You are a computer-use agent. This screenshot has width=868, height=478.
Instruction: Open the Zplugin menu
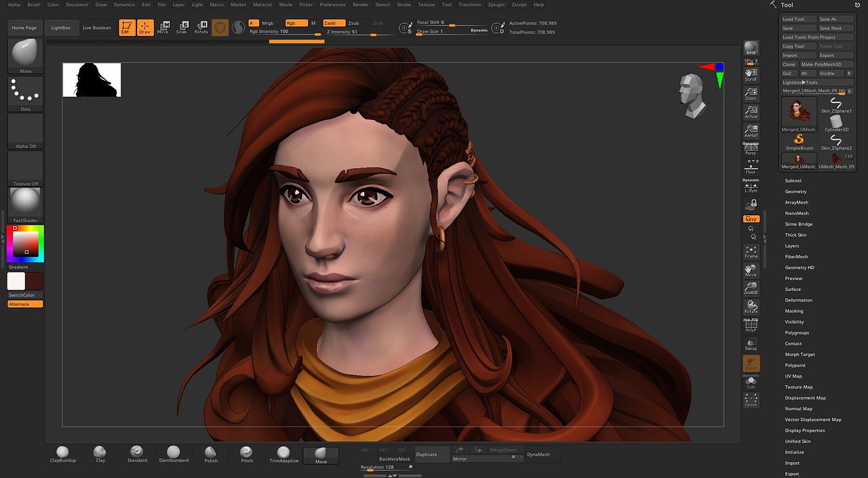[496, 5]
